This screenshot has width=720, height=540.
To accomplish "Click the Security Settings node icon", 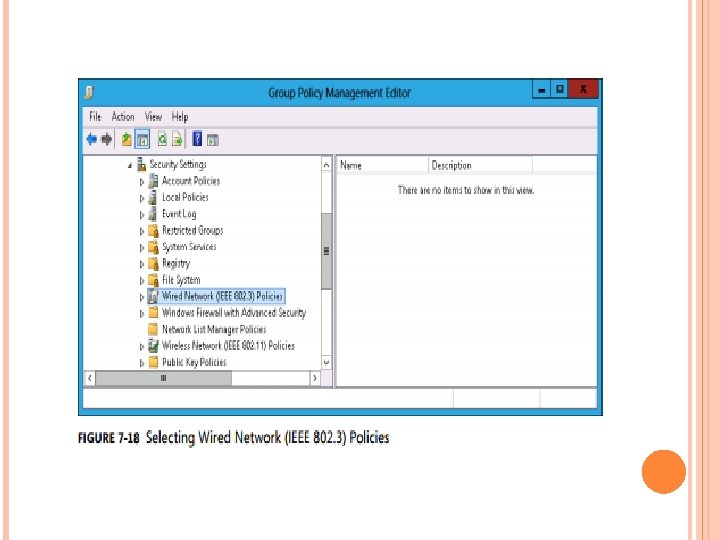I will pos(141,164).
